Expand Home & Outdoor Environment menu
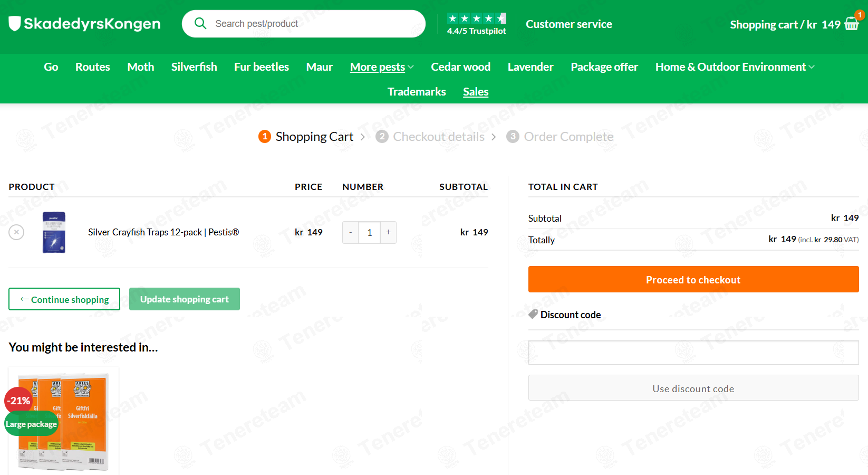868x475 pixels. click(x=735, y=67)
